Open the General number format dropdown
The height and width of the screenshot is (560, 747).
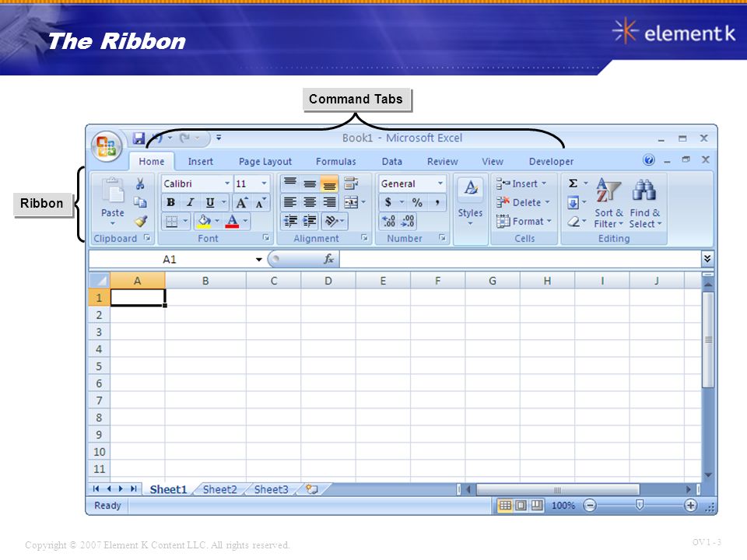tap(440, 184)
